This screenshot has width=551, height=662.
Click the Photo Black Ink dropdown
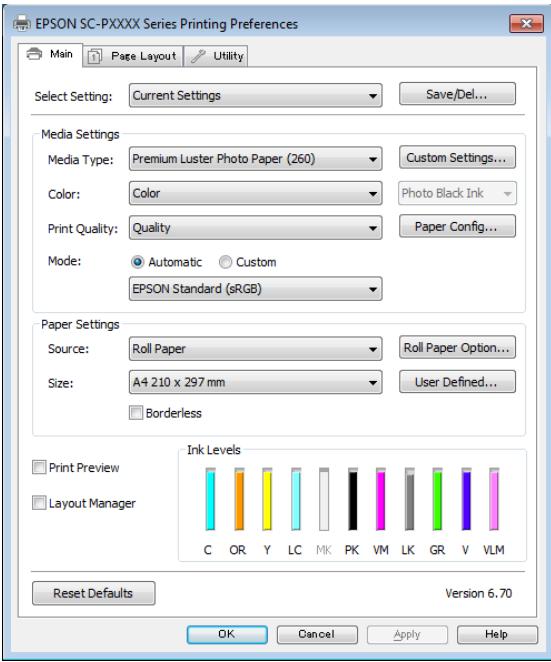457,193
